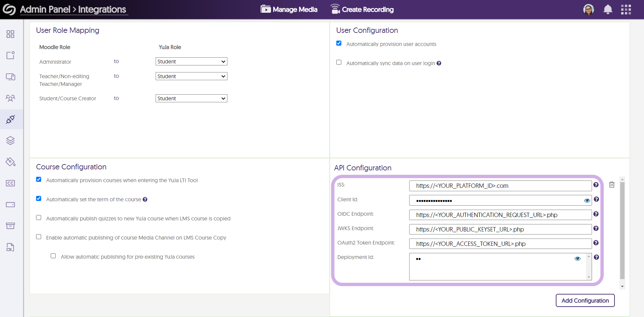The image size is (644, 317).
Task: Show help for the Client Id field
Action: point(596,199)
